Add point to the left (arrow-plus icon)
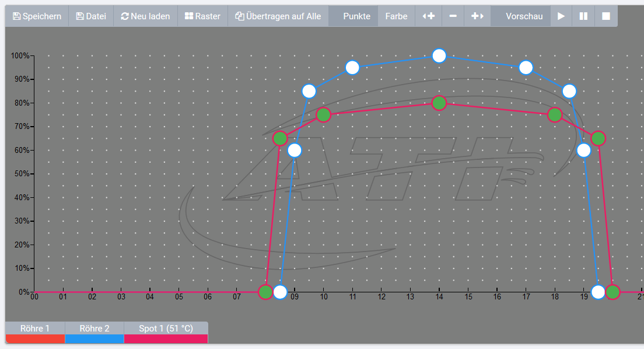This screenshot has width=644, height=349. tap(428, 16)
